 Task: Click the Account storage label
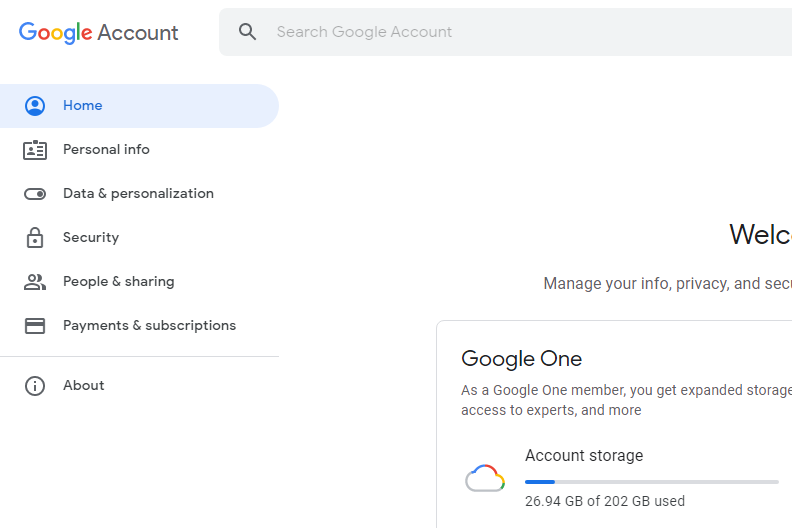pos(584,455)
